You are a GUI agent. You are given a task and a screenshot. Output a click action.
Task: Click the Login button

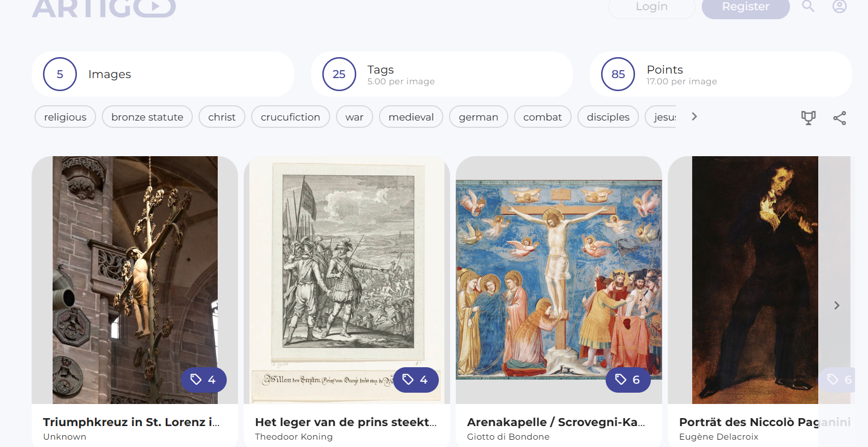pyautogui.click(x=651, y=7)
